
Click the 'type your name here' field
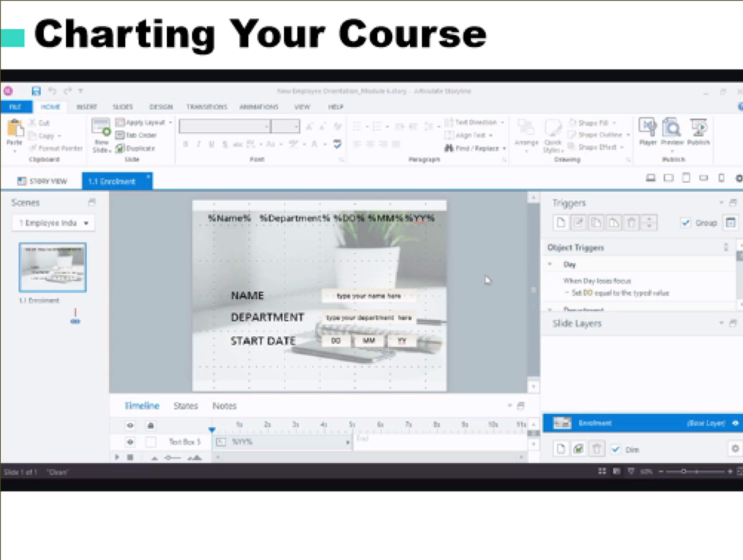click(369, 296)
